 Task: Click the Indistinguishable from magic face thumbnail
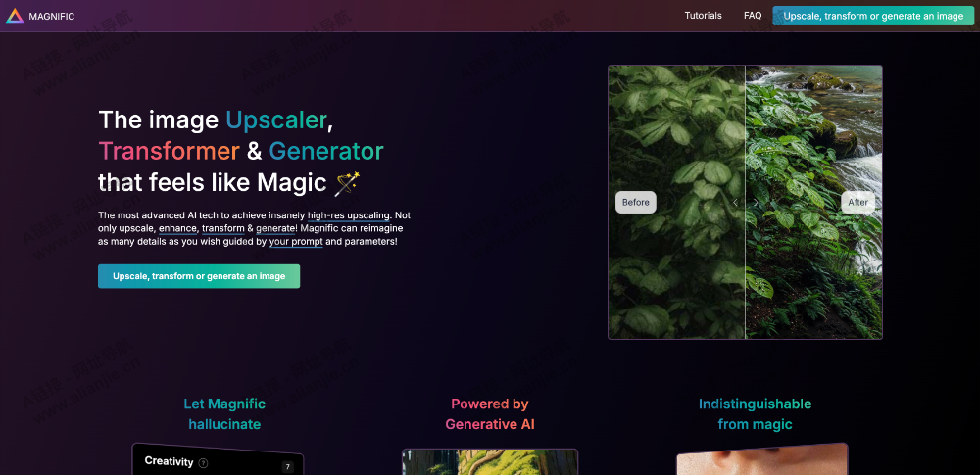tap(762, 460)
